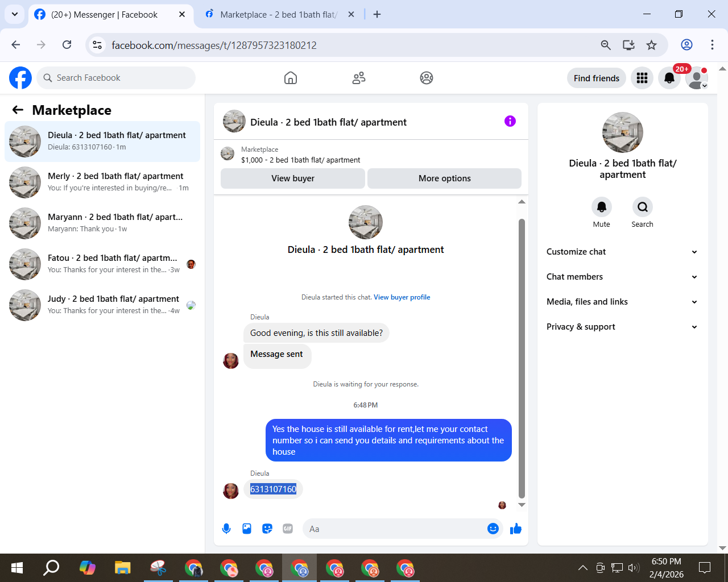Open the Merly conversation
728x582 pixels.
pyautogui.click(x=102, y=182)
